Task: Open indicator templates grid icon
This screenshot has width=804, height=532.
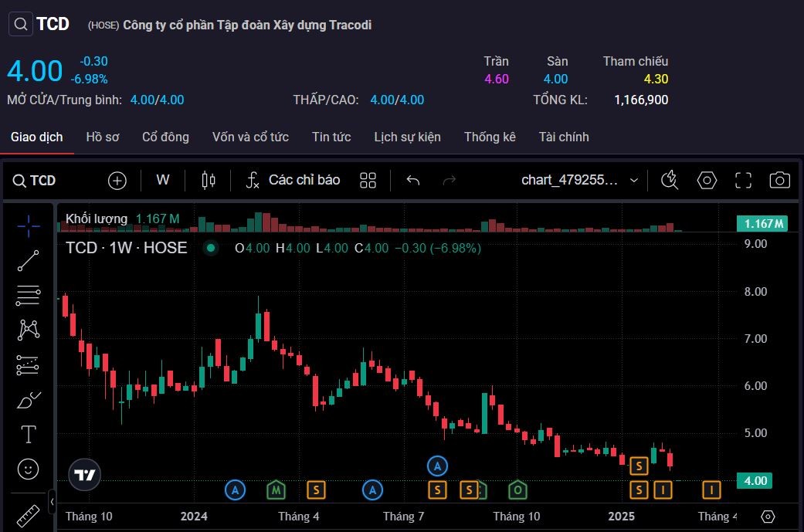Action: [368, 181]
